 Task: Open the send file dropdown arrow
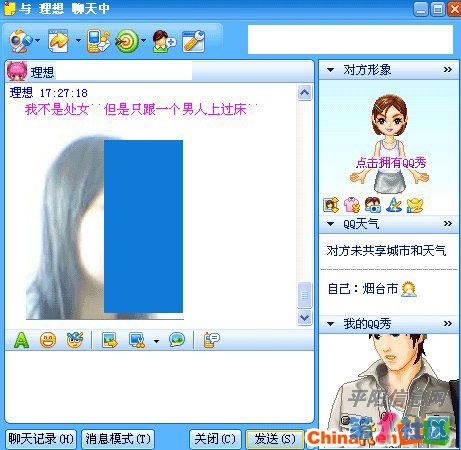(x=78, y=41)
